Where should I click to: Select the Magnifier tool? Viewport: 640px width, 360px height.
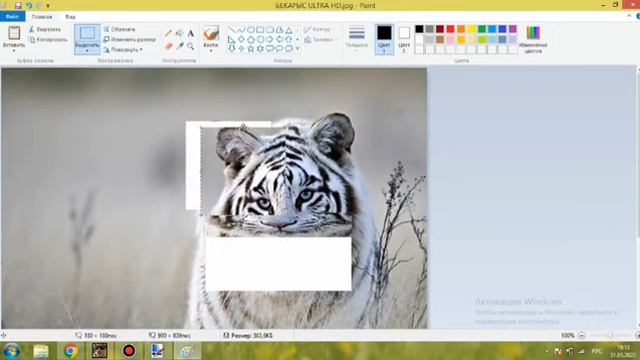(x=191, y=46)
